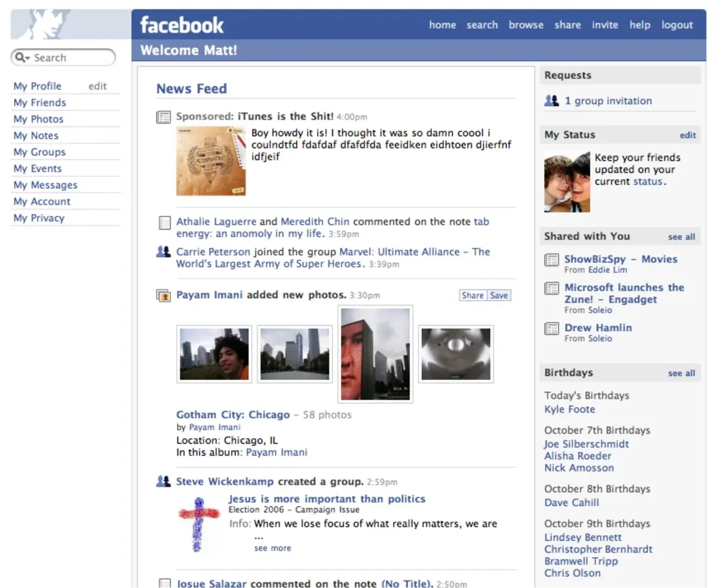Image resolution: width=719 pixels, height=588 pixels.
Task: Open My Profile in sidebar
Action: 37,86
